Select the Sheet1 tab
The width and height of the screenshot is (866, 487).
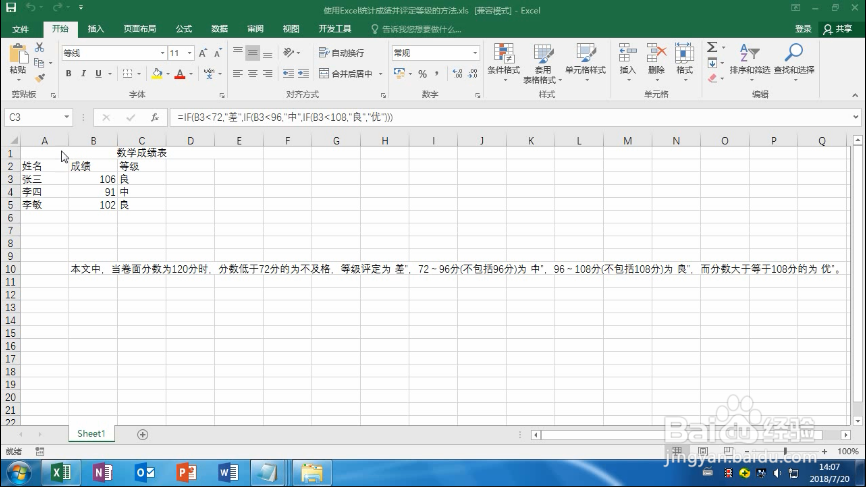(x=91, y=434)
